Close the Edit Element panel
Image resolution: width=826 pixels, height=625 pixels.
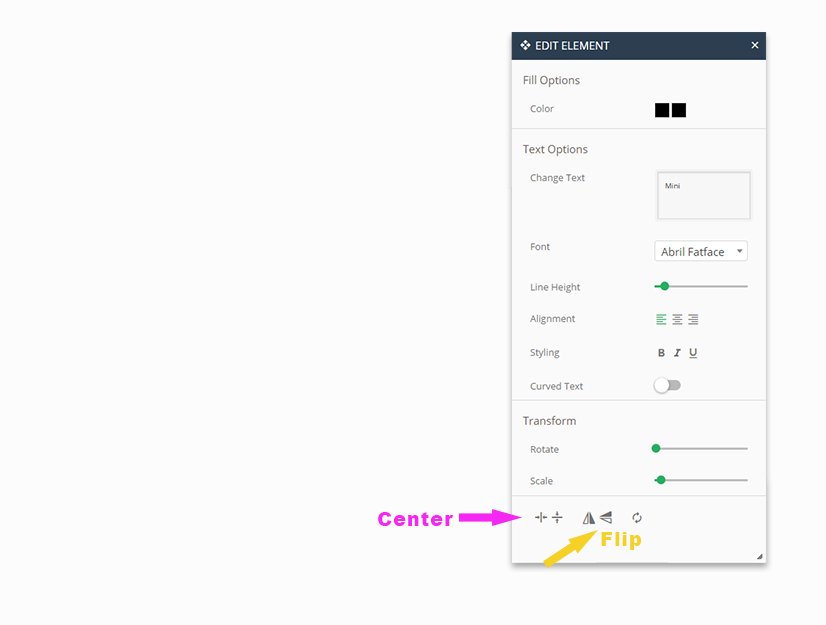pyautogui.click(x=755, y=46)
